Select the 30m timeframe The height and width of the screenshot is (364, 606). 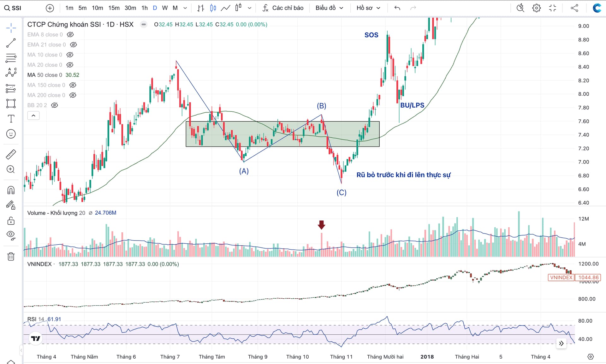coord(130,8)
